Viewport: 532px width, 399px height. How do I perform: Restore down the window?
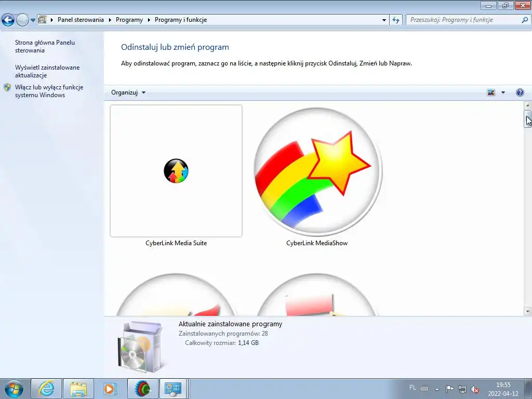point(506,5)
